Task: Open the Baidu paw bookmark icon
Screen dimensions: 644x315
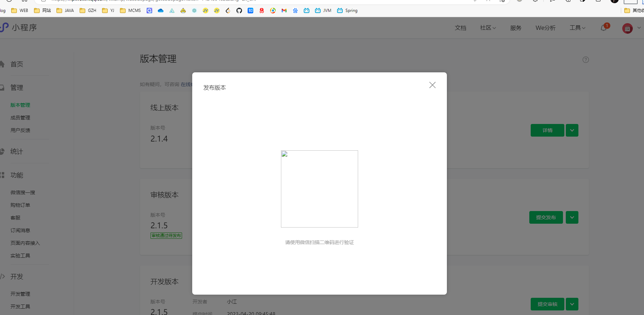Action: tap(295, 11)
